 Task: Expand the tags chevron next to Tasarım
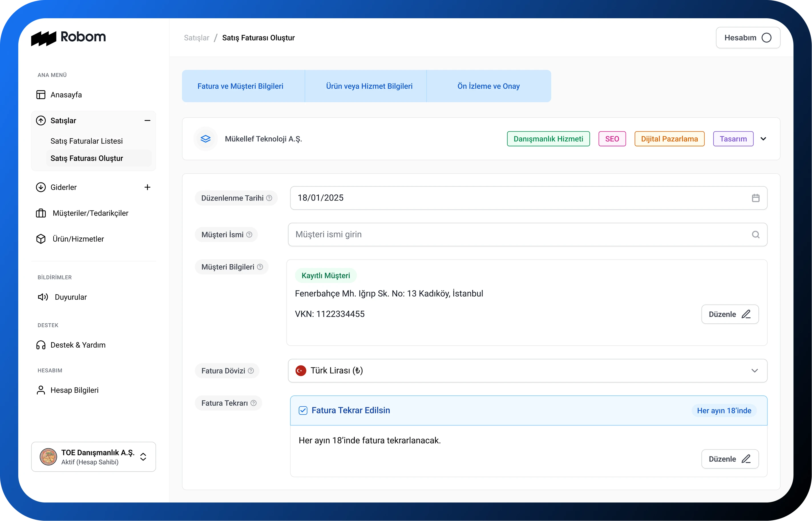[x=763, y=139]
